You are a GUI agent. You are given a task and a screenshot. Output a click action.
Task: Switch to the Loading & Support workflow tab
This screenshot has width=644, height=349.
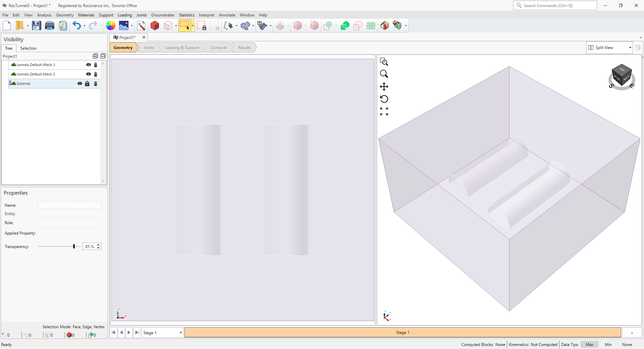coord(182,47)
